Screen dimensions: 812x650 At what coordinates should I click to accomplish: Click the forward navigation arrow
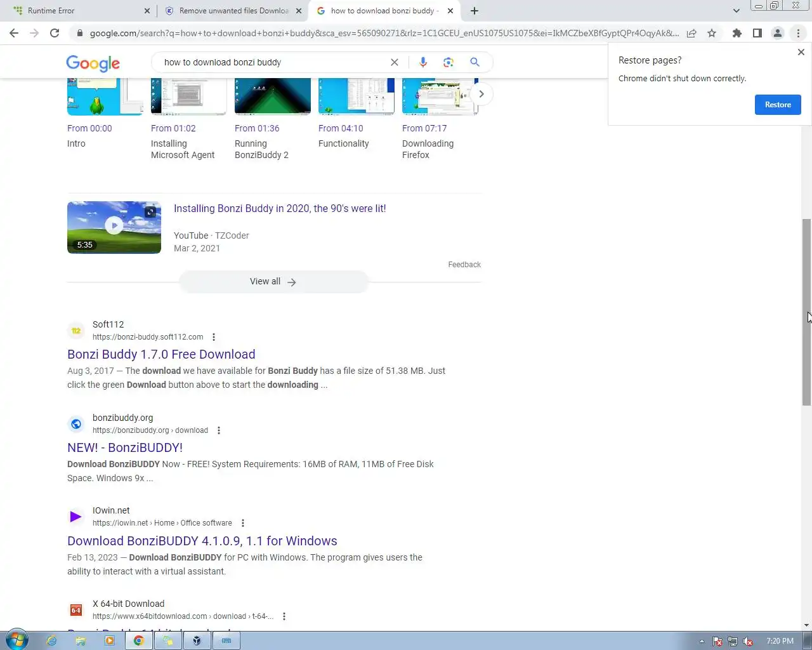34,33
